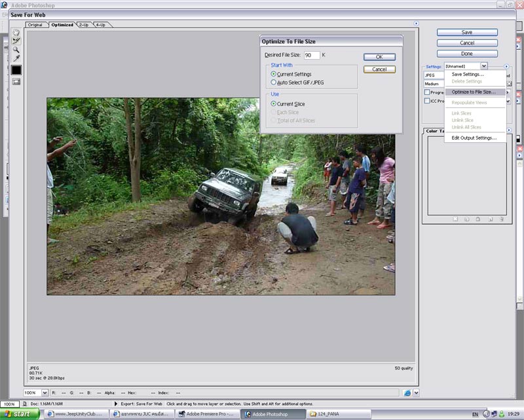Switch to the 2-Up tab

coord(84,25)
